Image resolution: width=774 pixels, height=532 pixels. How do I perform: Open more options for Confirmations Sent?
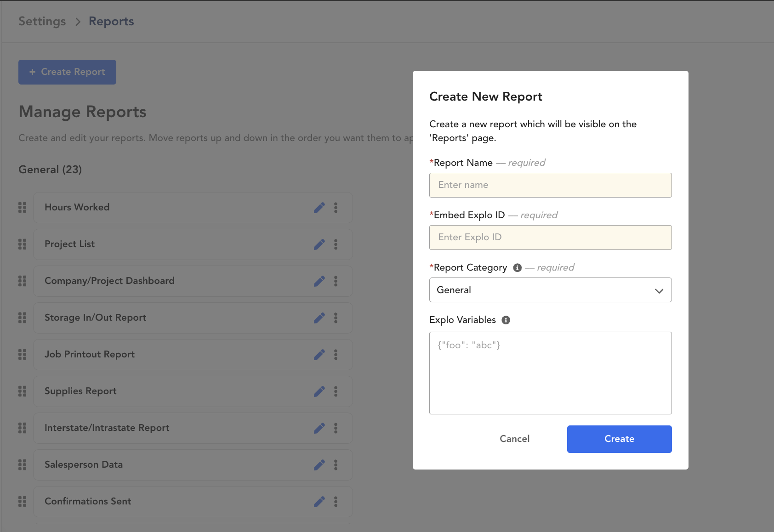click(x=336, y=502)
